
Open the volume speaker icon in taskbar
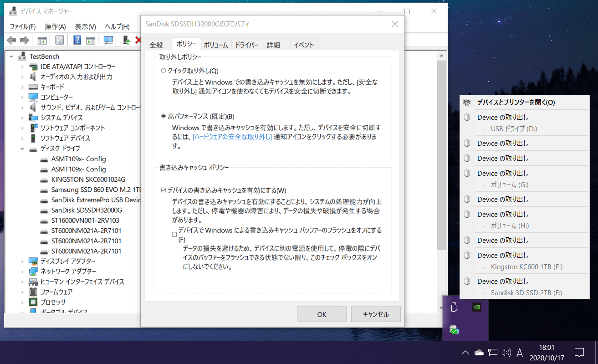coord(506,353)
